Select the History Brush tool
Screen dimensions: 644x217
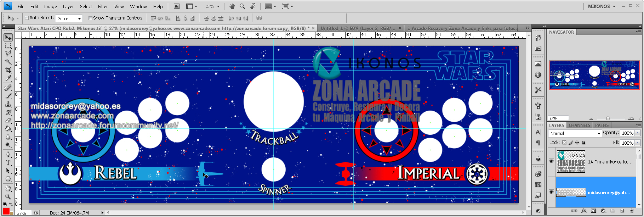[x=8, y=112]
